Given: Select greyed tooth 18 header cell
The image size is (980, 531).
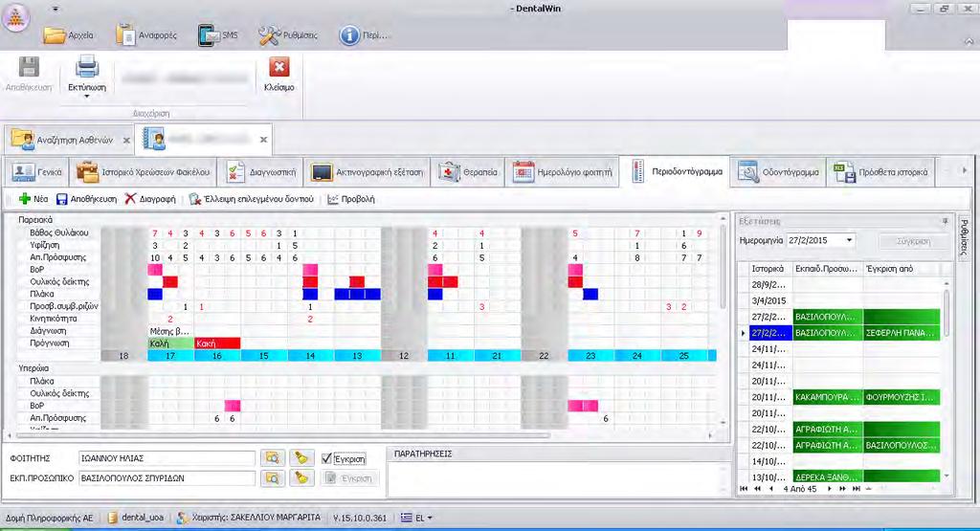Looking at the screenshot, I should [123, 356].
